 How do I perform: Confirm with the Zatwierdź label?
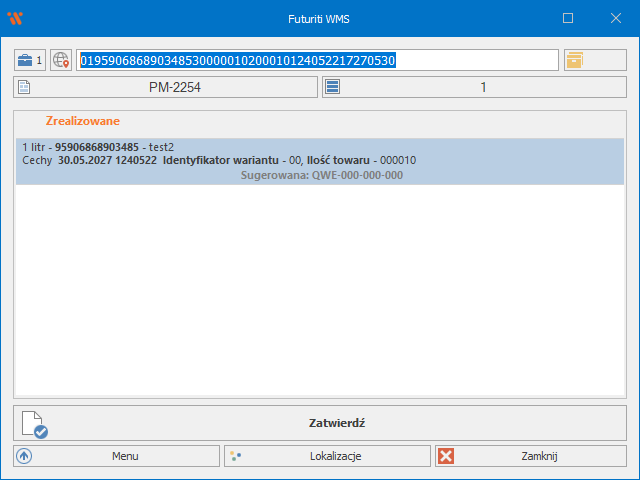pyautogui.click(x=336, y=423)
